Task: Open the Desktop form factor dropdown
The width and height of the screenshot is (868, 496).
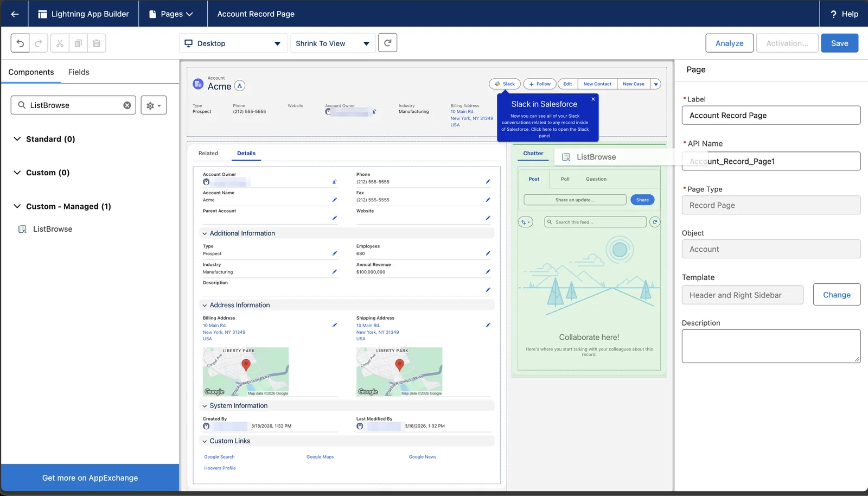Action: tap(233, 43)
